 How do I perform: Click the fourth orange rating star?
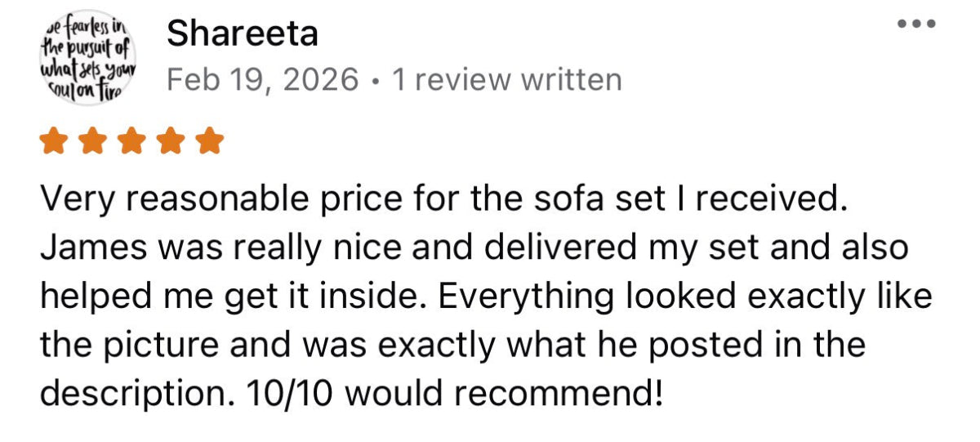[x=171, y=142]
